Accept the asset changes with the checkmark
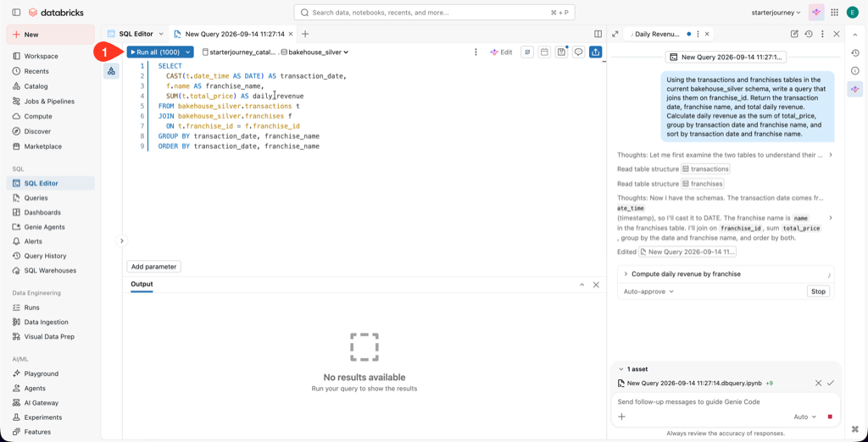The height and width of the screenshot is (442, 868). point(831,383)
